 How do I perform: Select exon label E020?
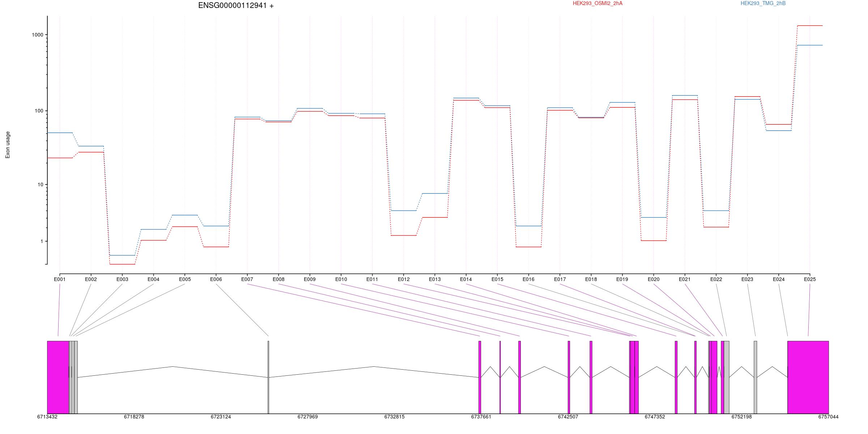pyautogui.click(x=654, y=279)
